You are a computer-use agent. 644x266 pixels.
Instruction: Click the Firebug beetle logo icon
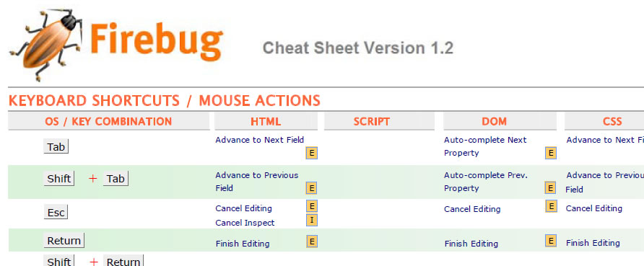46,44
